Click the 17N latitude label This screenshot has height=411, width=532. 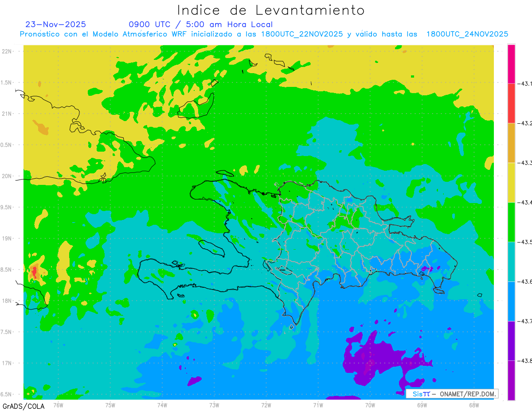point(7,363)
